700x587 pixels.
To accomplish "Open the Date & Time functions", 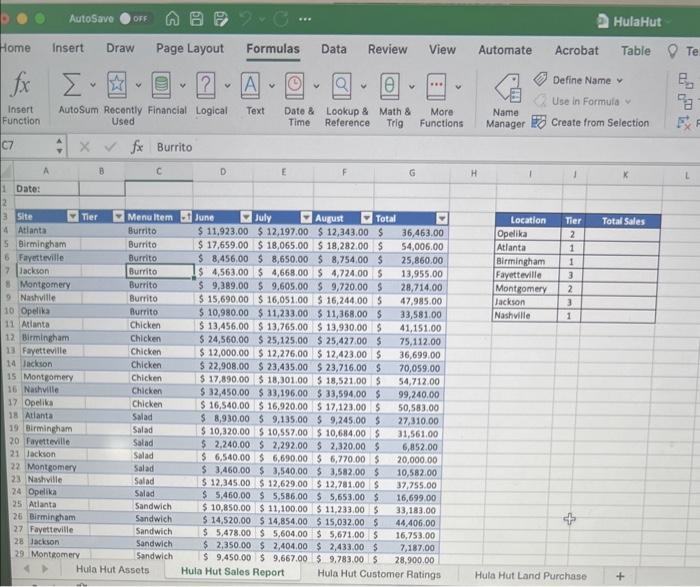I will click(x=299, y=100).
